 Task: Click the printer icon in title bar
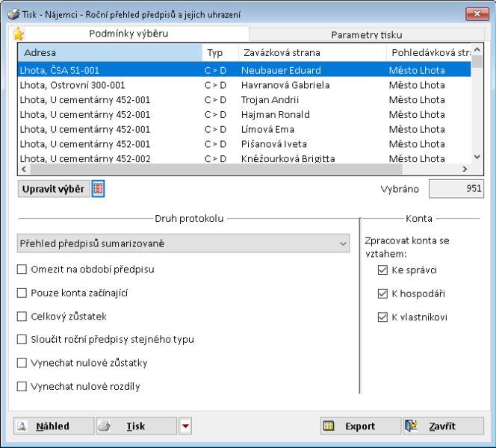[x=10, y=14]
